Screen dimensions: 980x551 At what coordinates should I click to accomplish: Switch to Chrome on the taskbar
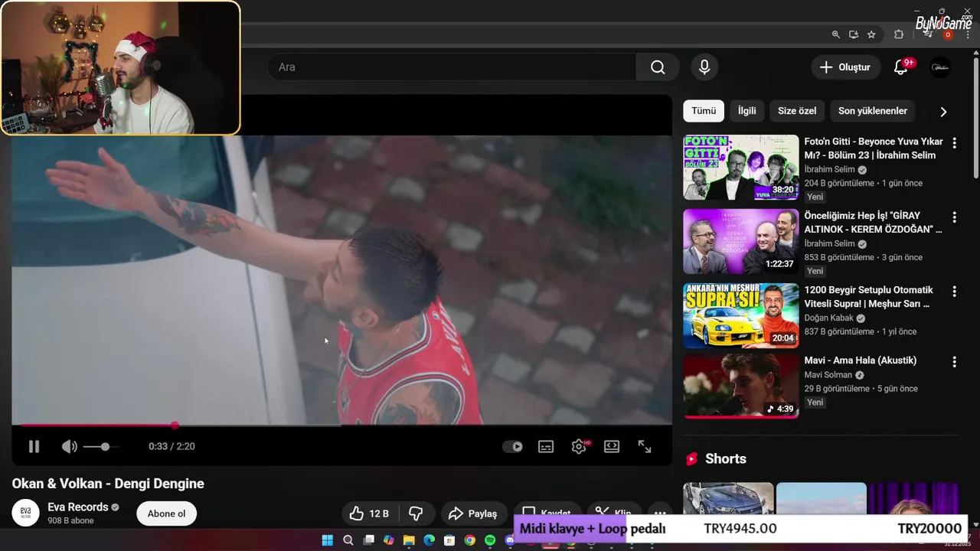pyautogui.click(x=470, y=540)
